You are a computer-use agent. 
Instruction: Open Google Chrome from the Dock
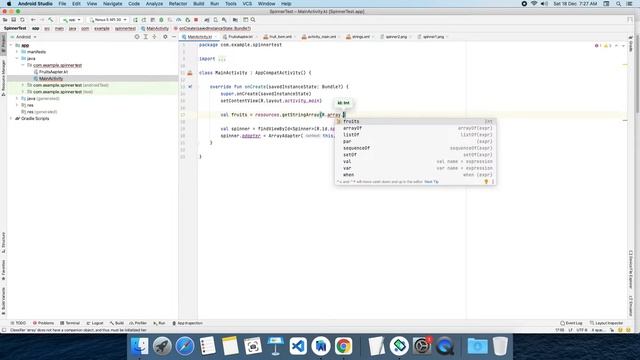(344, 347)
